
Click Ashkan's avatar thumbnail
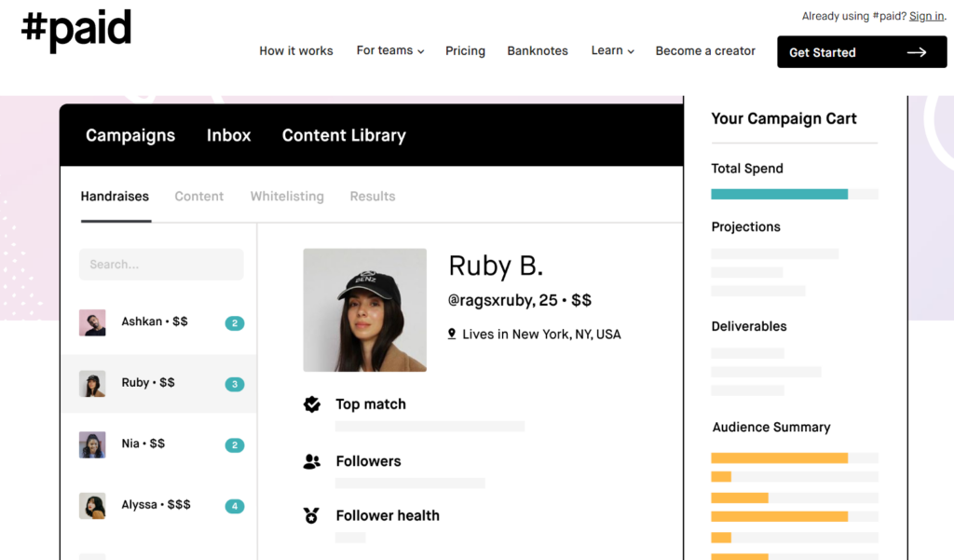(x=92, y=322)
